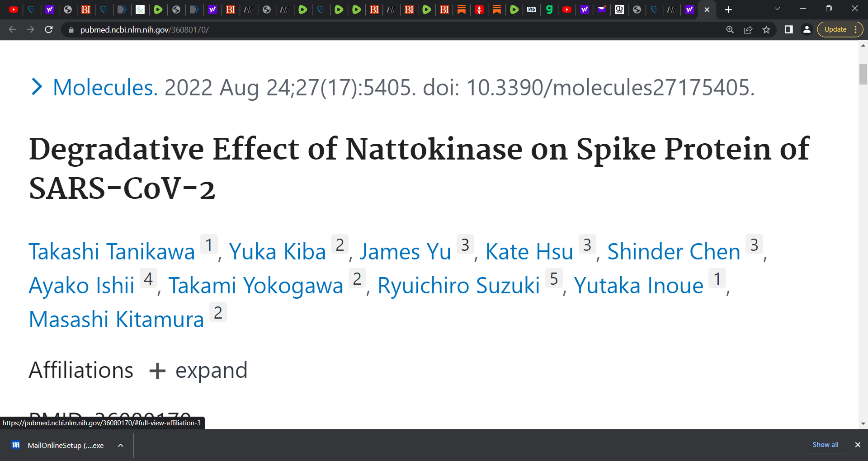Open affiliation 5 next to Ryuichiro Suzuki
The height and width of the screenshot is (461, 868).
click(x=554, y=279)
